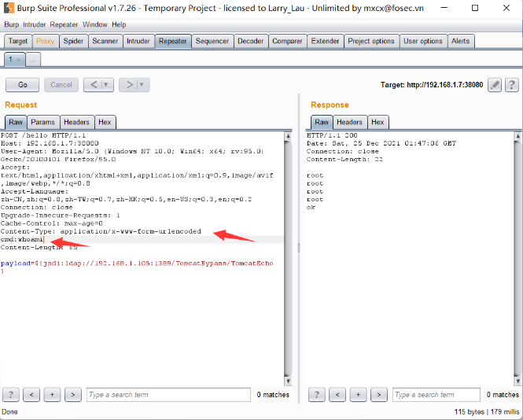Viewport: 523px width, 420px height.
Task: Click the plus button in request search bar
Action: pyautogui.click(x=52, y=395)
